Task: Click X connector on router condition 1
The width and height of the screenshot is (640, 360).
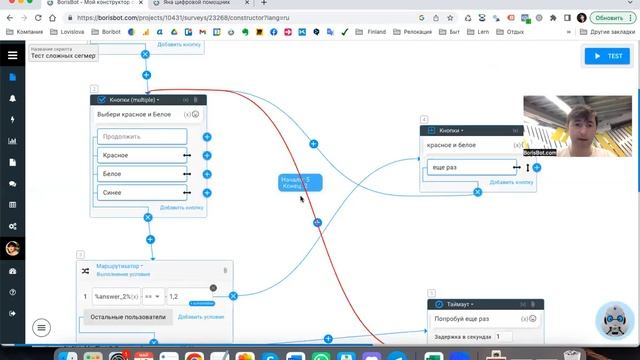Action: click(233, 296)
